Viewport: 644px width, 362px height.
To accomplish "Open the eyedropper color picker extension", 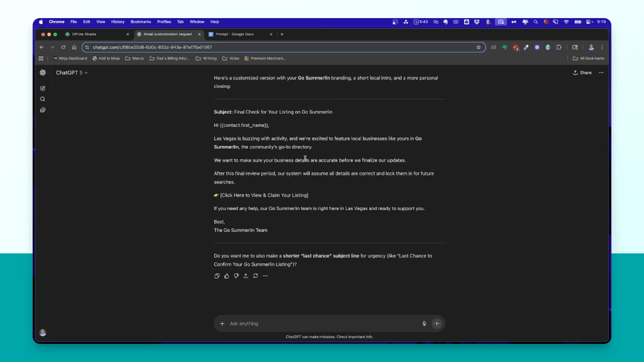I will click(x=526, y=47).
